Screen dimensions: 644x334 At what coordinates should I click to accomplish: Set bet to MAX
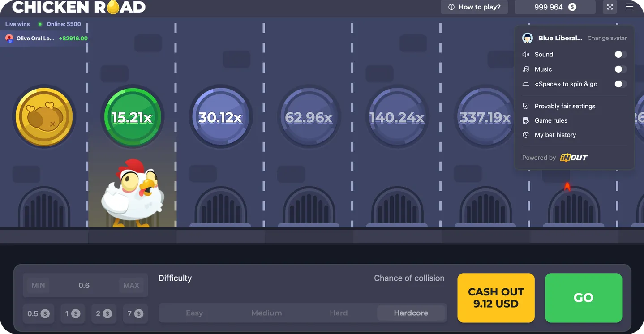click(x=131, y=285)
